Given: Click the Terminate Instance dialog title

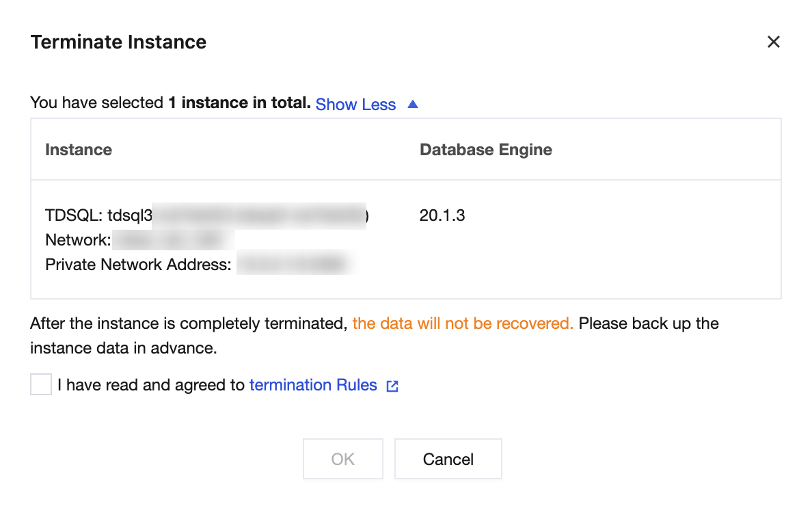Looking at the screenshot, I should point(118,42).
